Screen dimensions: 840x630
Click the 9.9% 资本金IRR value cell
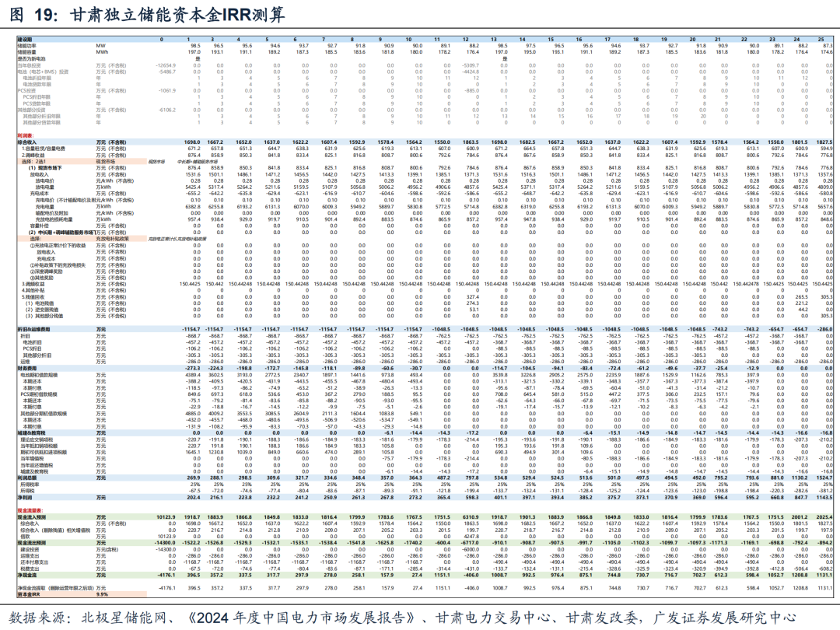103,594
